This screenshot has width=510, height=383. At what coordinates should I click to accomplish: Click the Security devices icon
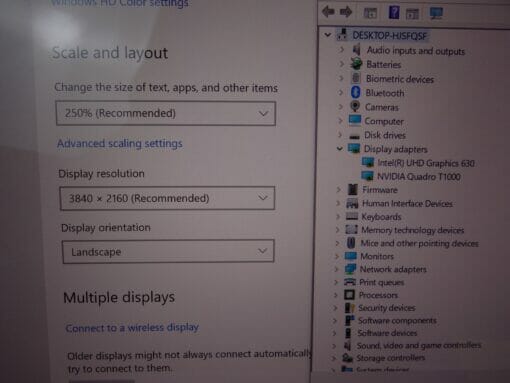point(349,307)
